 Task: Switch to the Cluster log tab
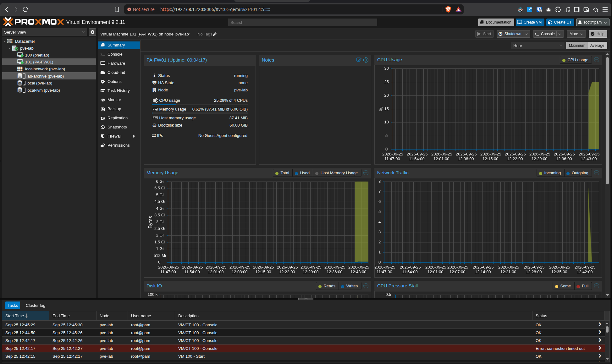click(36, 305)
